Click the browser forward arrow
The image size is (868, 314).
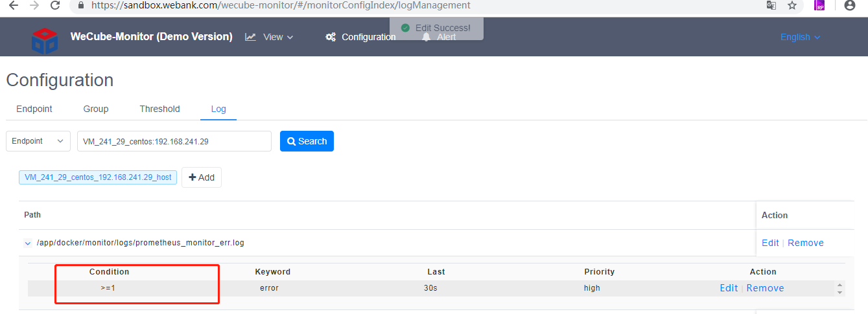[34, 5]
